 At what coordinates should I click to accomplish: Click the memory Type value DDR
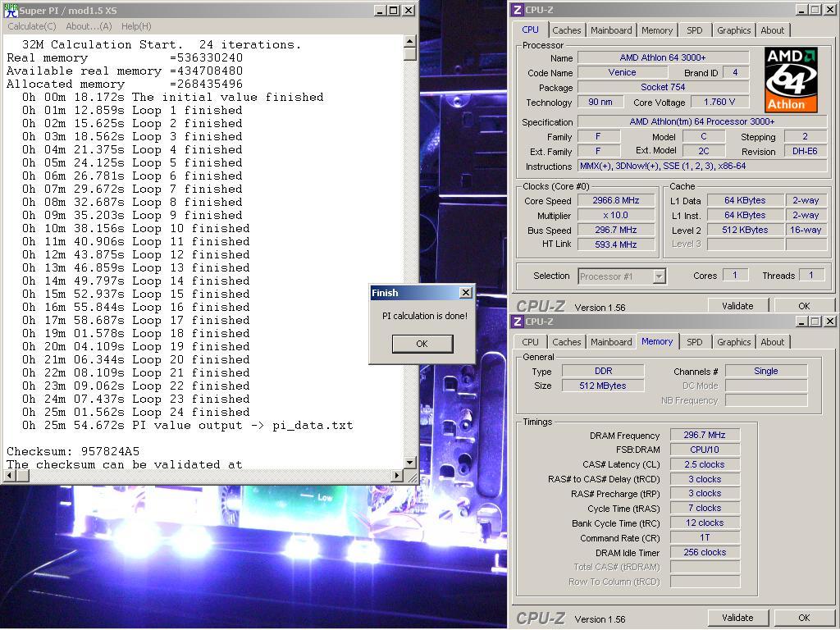[x=603, y=371]
